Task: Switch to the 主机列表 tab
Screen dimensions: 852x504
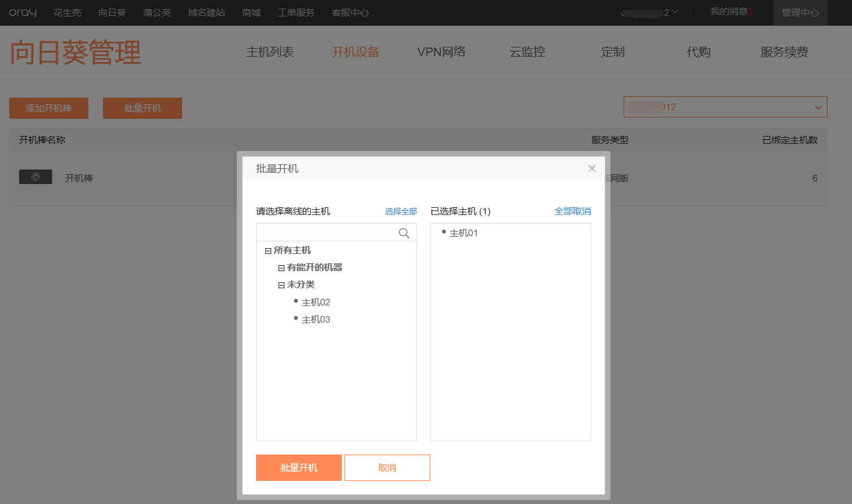Action: click(269, 52)
